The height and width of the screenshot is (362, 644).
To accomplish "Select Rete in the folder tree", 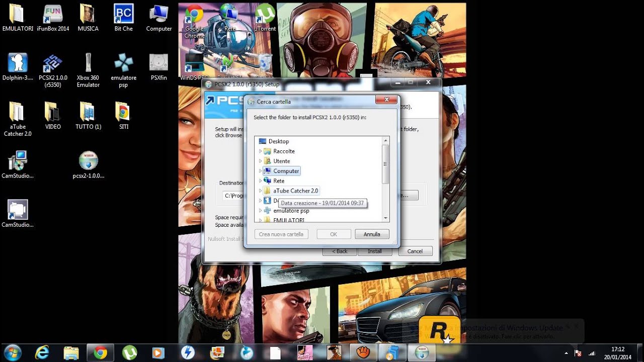I will pos(279,181).
